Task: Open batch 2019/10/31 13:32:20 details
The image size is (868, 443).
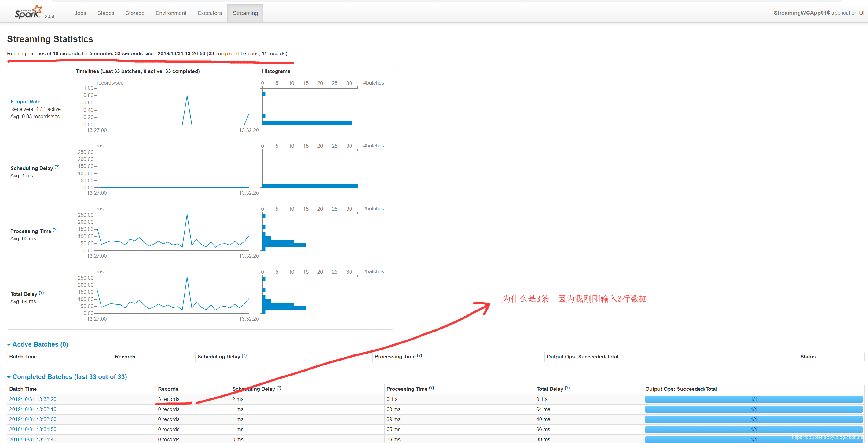Action: 33,399
